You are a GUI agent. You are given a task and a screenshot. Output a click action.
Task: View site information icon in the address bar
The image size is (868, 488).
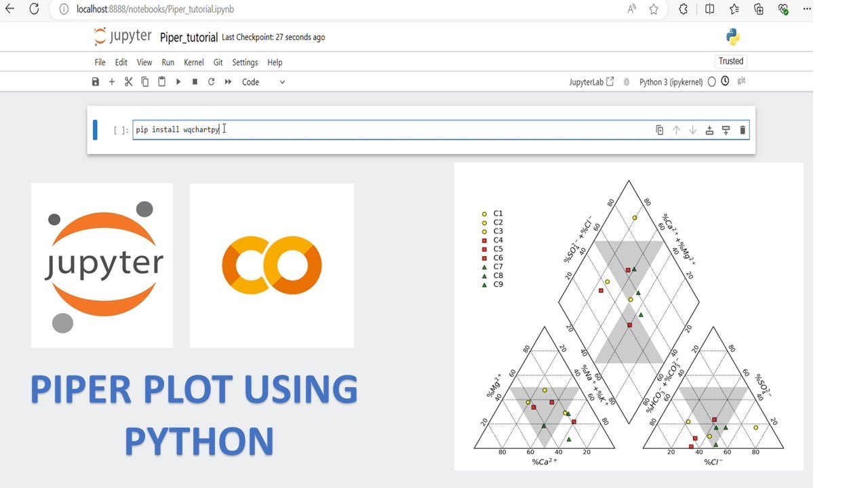tap(64, 9)
